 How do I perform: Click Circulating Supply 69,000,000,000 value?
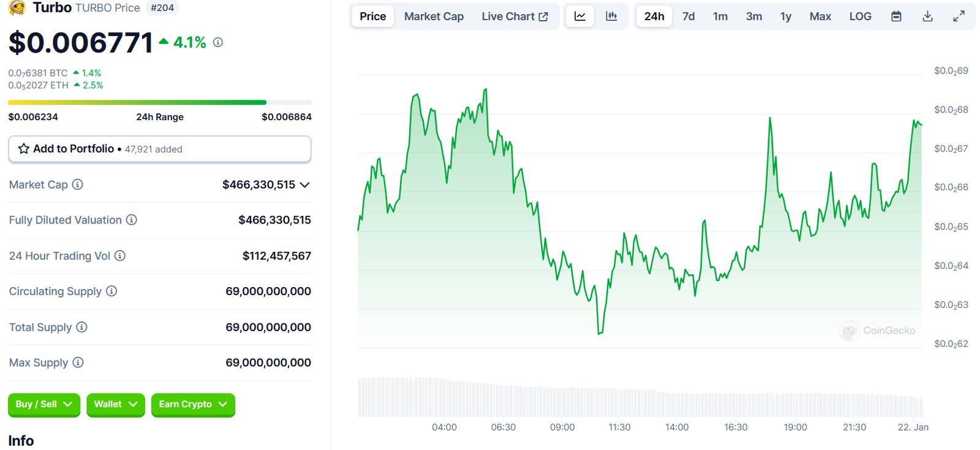(x=268, y=291)
